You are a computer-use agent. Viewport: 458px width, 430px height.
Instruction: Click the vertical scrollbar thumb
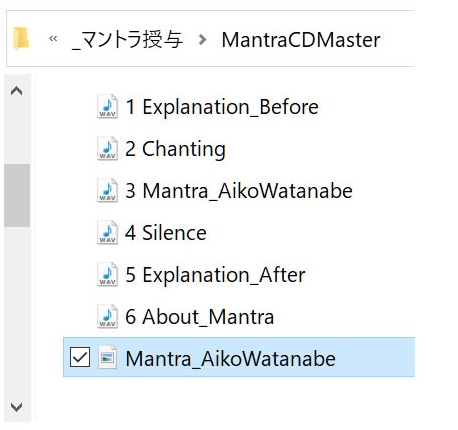[17, 195]
